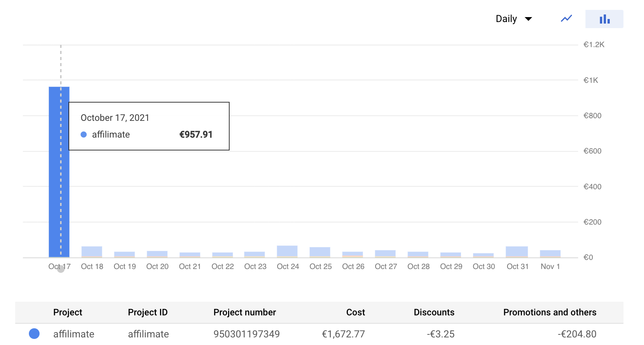This screenshot has width=644, height=345.
Task: Sort by Project number column header
Action: point(244,312)
